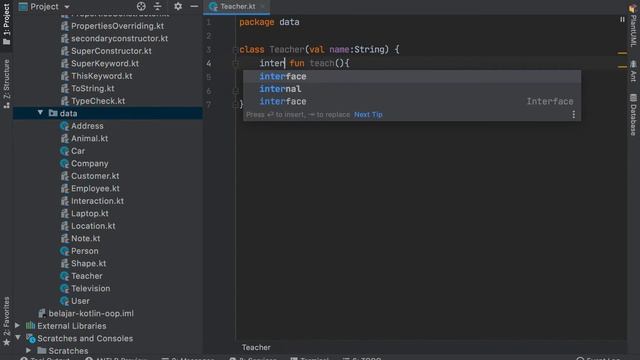Select Note.kt file

(85, 238)
